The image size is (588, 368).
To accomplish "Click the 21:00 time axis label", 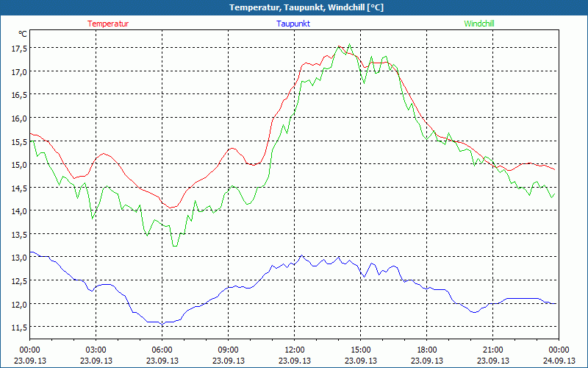I will (492, 350).
